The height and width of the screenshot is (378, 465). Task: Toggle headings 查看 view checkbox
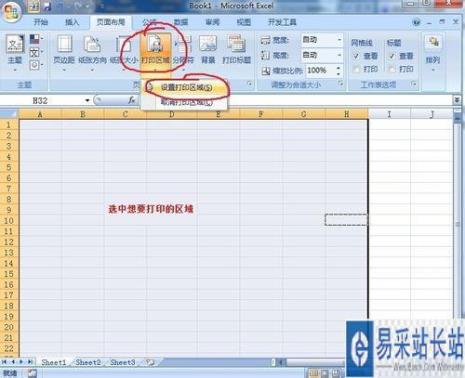(x=392, y=56)
